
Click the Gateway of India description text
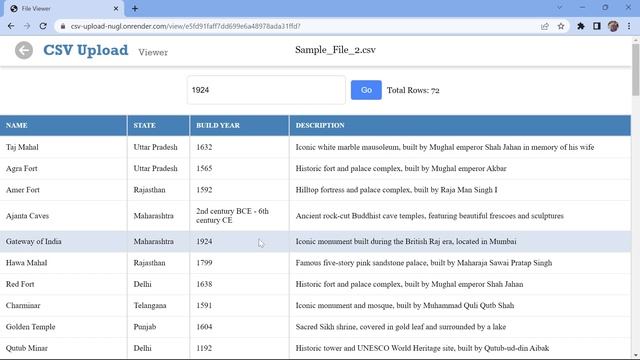pyautogui.click(x=406, y=241)
